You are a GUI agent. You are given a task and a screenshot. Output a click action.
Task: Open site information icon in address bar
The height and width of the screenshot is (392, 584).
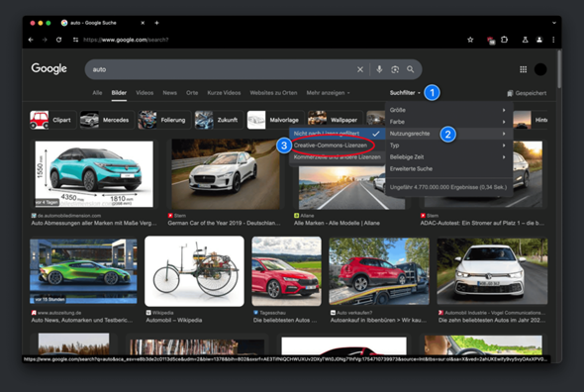pyautogui.click(x=75, y=40)
